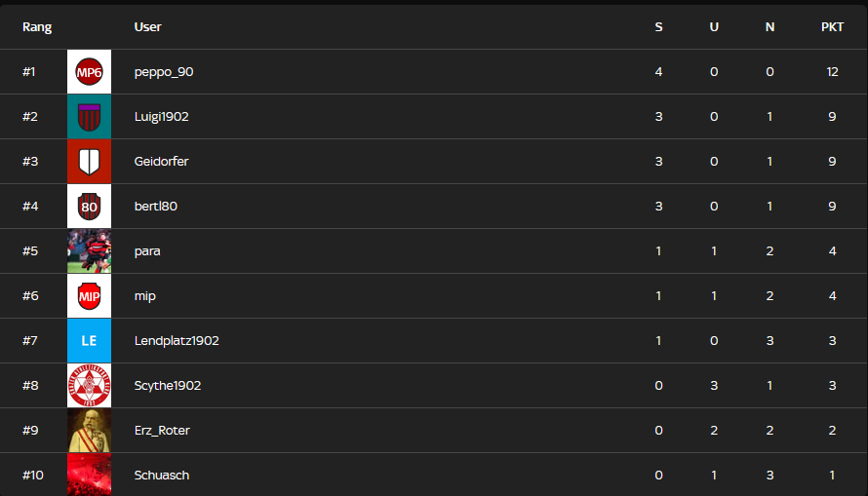The image size is (868, 496).
Task: Open para's football player photo avatar
Action: click(x=89, y=251)
